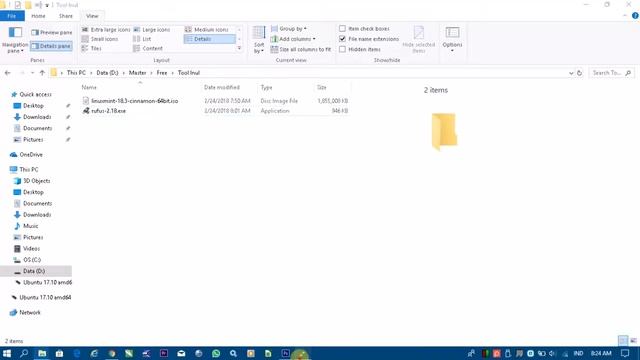The image size is (640, 360).
Task: Refresh the current folder
Action: [580, 73]
